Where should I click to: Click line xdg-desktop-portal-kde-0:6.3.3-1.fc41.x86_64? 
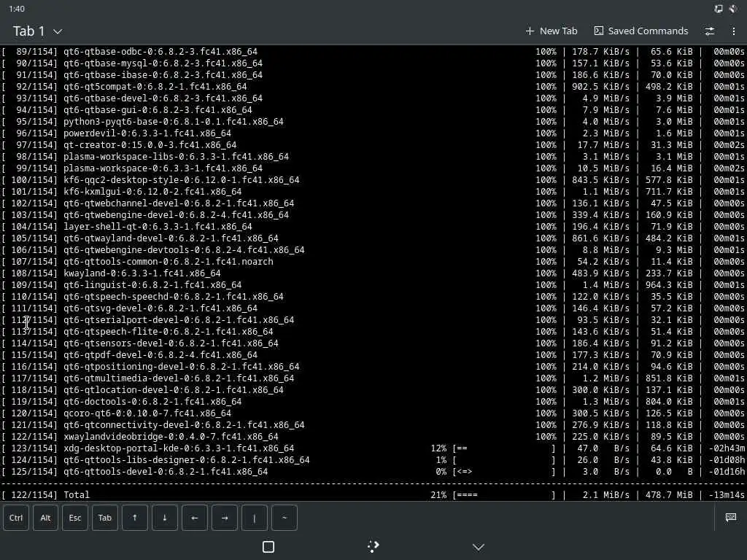click(179, 448)
